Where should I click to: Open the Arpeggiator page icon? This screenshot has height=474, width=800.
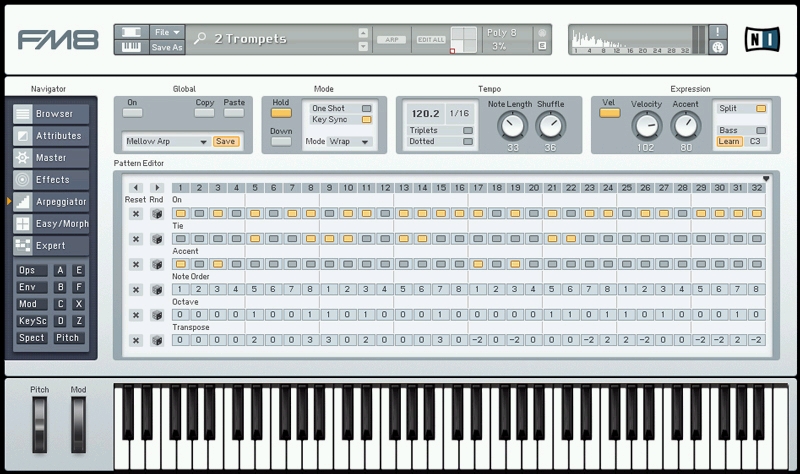click(x=22, y=202)
